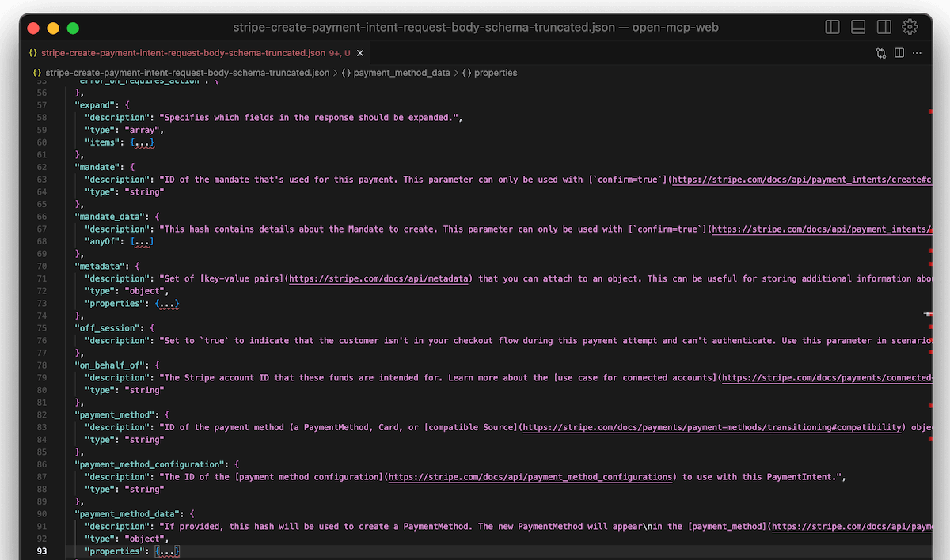Viewport: 950px width, 560px height.
Task: Split the editor to the right
Action: point(899,53)
